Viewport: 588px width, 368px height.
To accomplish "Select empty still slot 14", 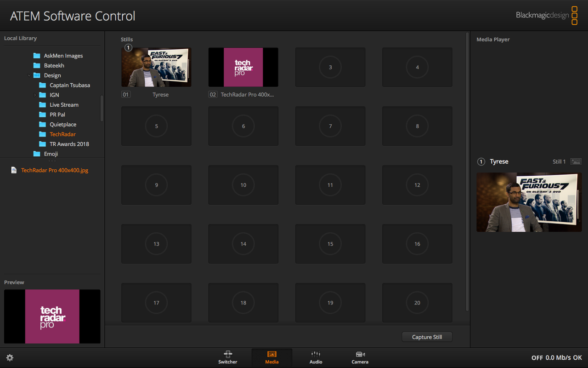I will 243,244.
